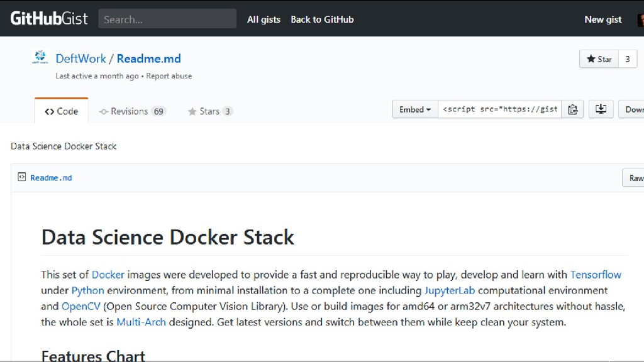Switch to the Code tab
Screen dimensions: 644x362
62,111
